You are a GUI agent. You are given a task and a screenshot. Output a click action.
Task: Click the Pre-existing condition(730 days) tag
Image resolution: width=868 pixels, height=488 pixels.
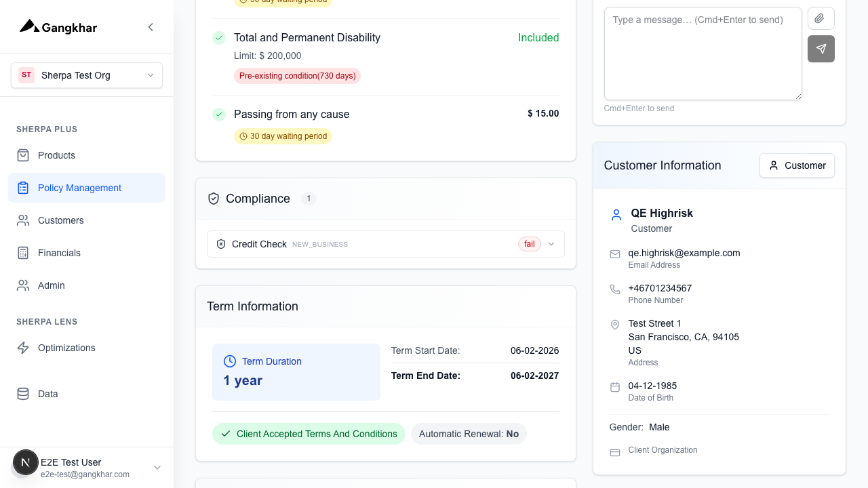click(x=297, y=76)
